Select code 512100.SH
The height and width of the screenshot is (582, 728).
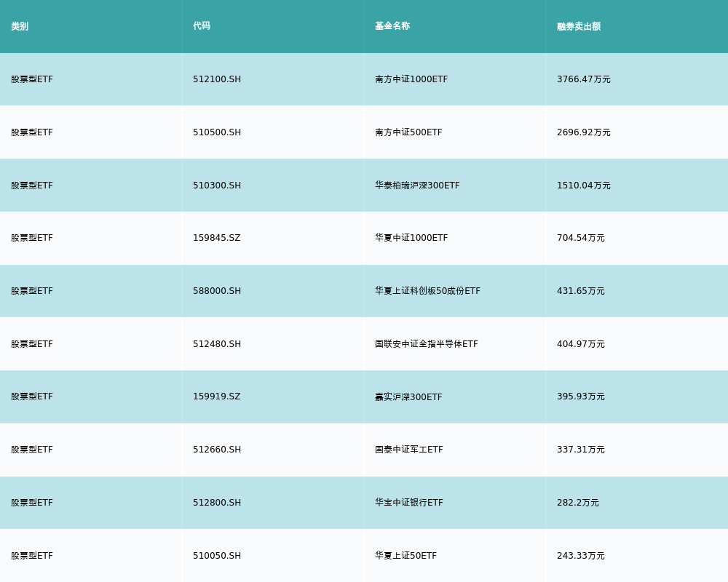(217, 79)
